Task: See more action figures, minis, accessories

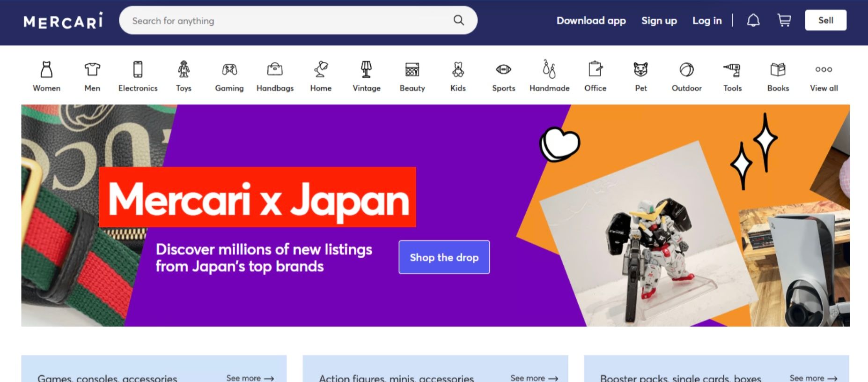Action: point(534,378)
